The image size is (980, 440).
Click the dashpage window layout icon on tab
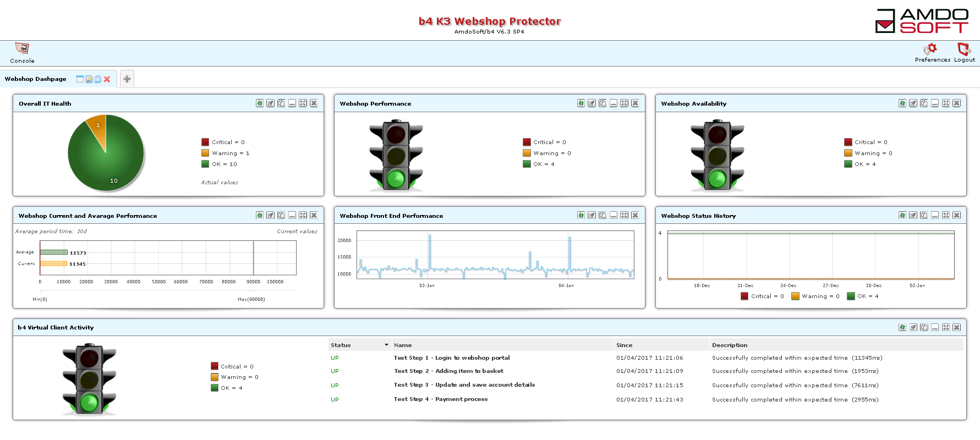80,79
